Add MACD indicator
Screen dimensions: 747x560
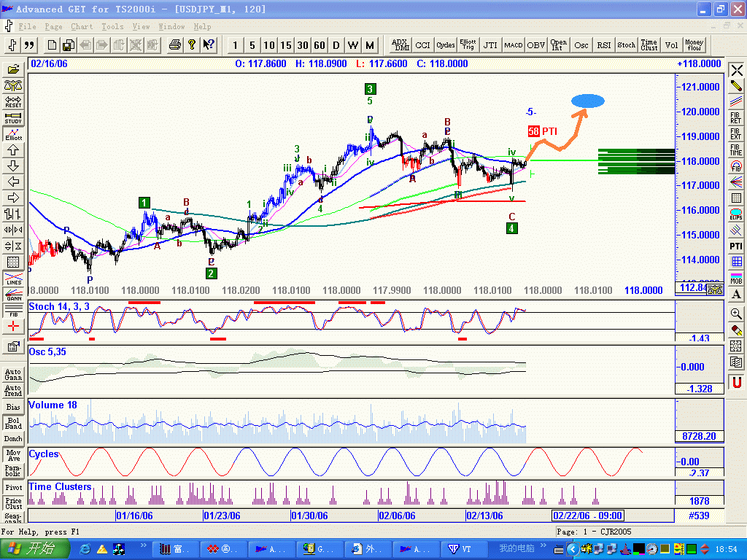point(513,45)
